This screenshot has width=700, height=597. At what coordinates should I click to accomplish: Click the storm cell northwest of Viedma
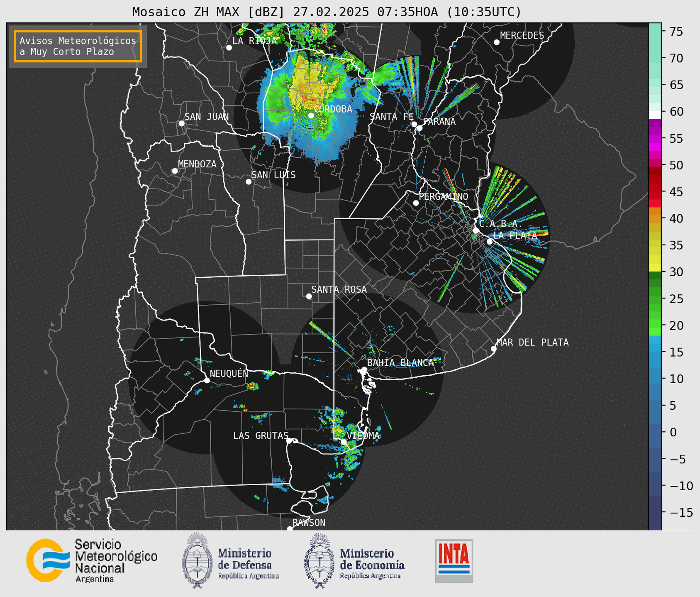tap(339, 432)
